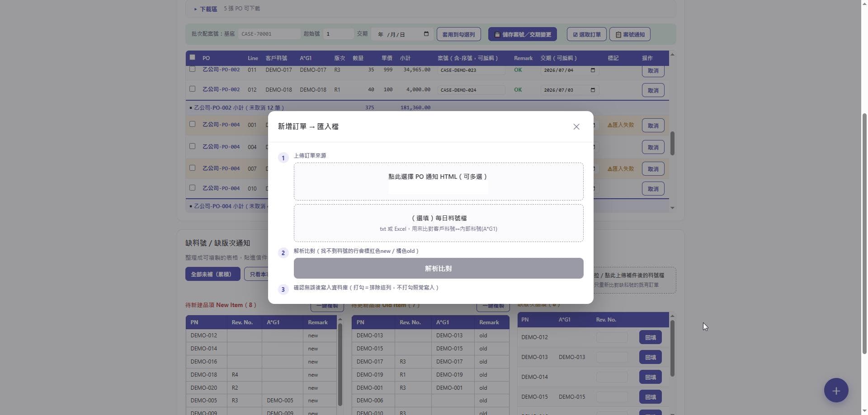Screen dimensions: 868x415
Task: Click 回填 for DEMO-013 row
Action: click(650, 357)
